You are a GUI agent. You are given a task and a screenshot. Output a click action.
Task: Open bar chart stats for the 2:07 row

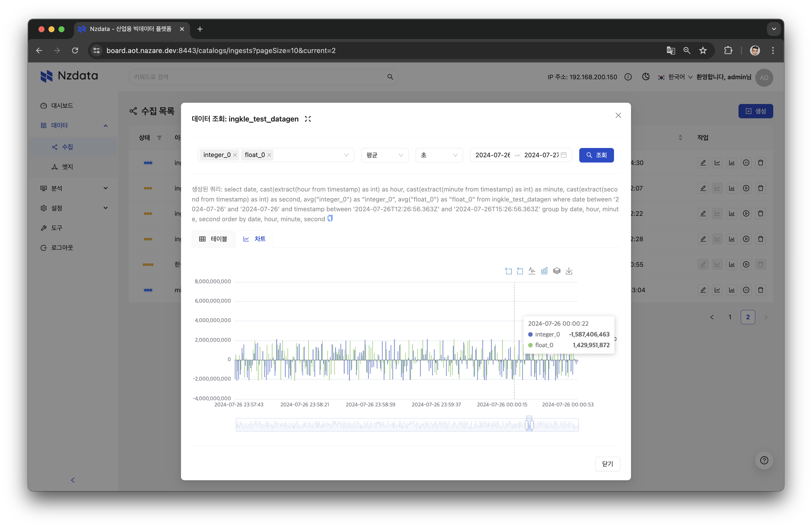click(731, 188)
